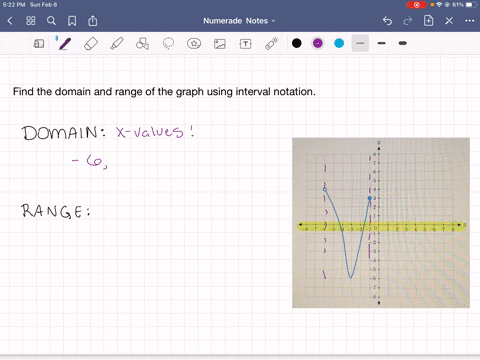The height and width of the screenshot is (360, 480).
Task: Go back using the left chevron
Action: 10,21
